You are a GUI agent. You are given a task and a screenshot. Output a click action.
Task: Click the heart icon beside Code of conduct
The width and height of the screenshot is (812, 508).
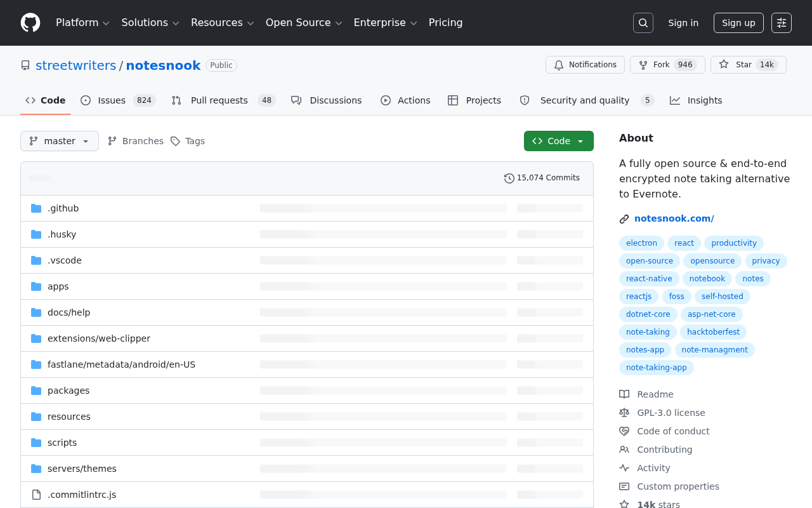[x=624, y=431]
